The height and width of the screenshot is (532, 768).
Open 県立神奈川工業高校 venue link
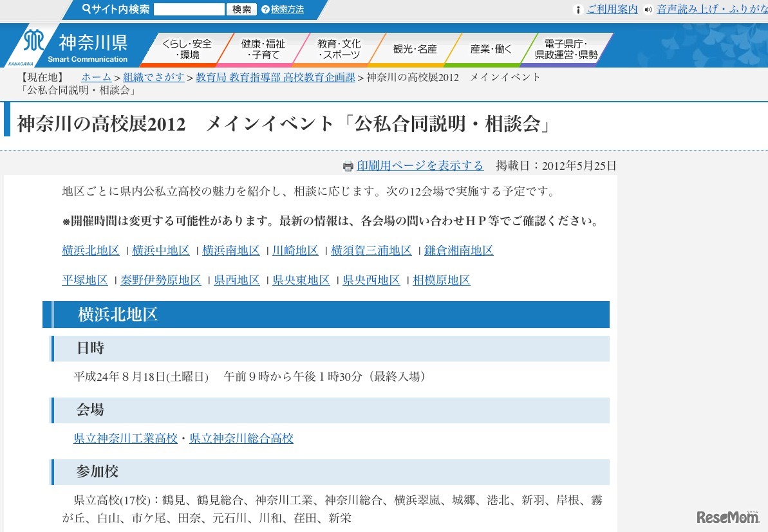[126, 439]
